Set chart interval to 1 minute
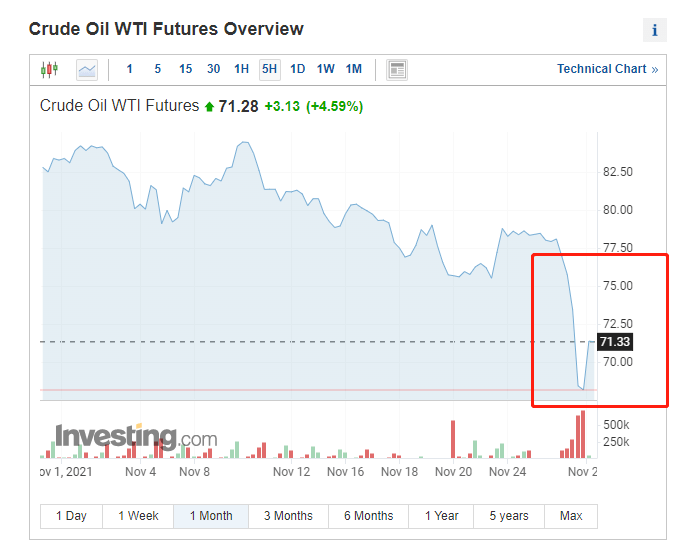 coord(129,69)
